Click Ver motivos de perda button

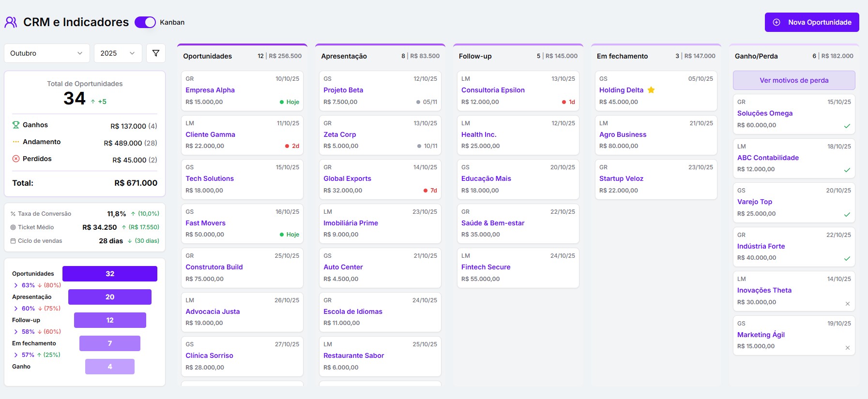[x=794, y=80]
